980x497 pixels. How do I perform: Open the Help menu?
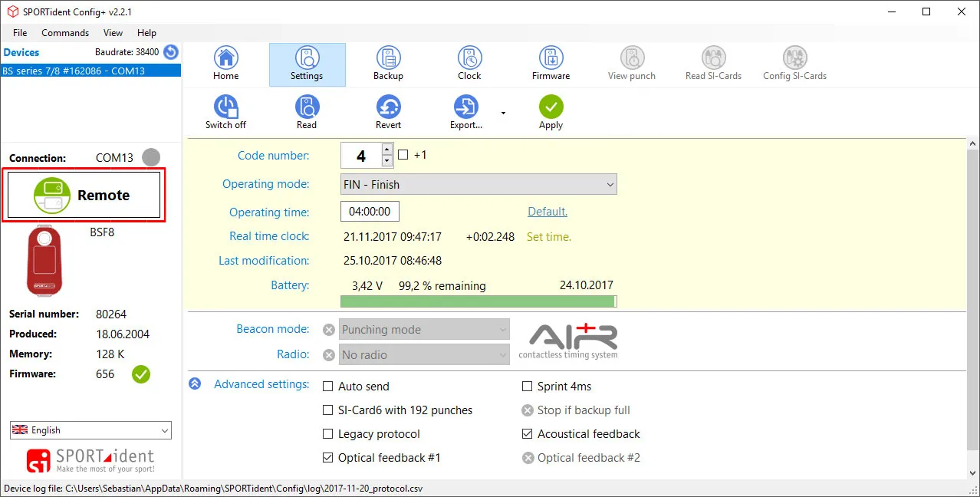pos(146,33)
